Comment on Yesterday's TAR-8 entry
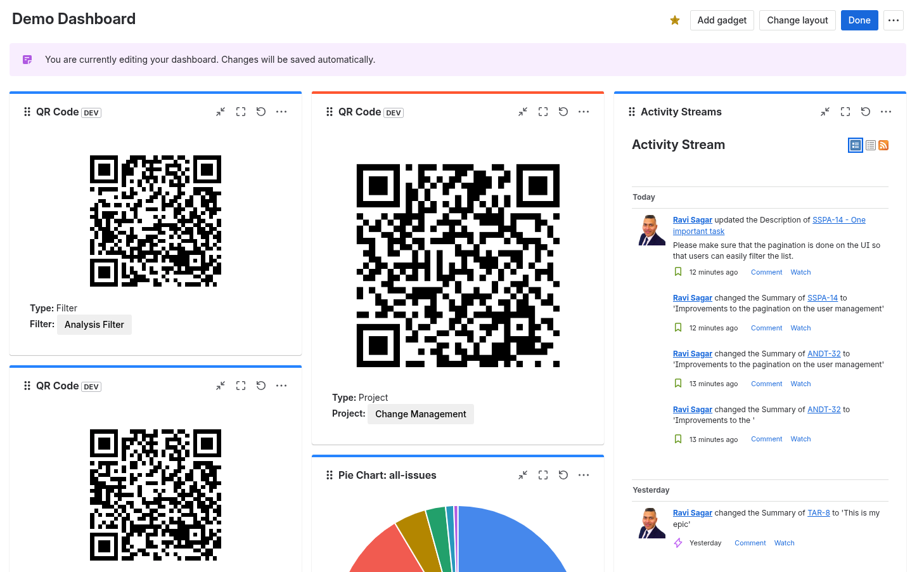Viewport: 924px width, 572px height. [x=750, y=543]
